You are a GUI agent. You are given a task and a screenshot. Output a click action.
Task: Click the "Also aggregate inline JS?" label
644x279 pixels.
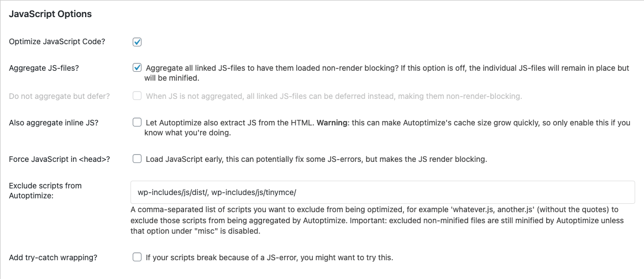click(x=54, y=123)
